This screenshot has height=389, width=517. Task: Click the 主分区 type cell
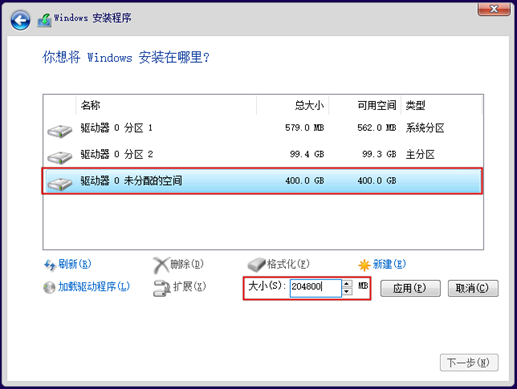[x=420, y=154]
